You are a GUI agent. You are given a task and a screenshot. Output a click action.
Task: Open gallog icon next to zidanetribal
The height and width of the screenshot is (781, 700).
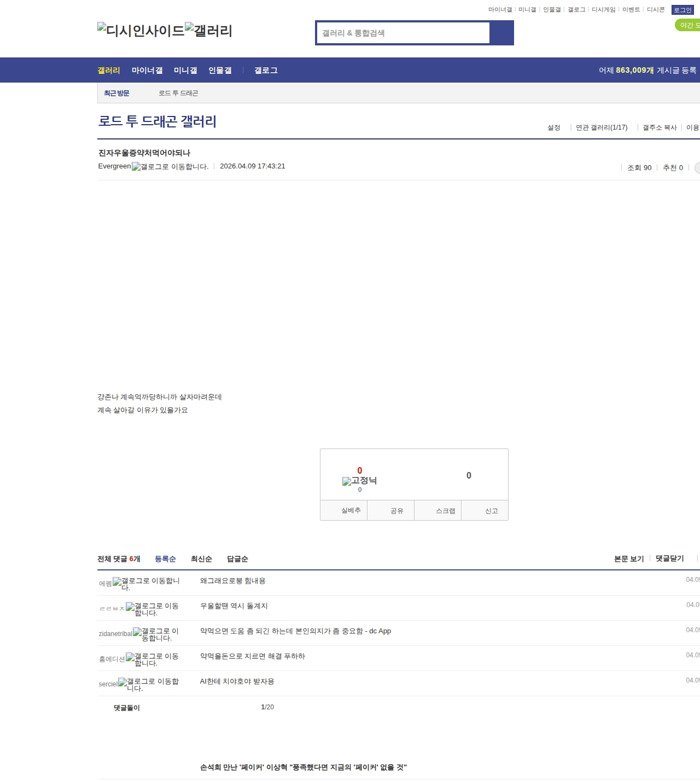coord(155,634)
